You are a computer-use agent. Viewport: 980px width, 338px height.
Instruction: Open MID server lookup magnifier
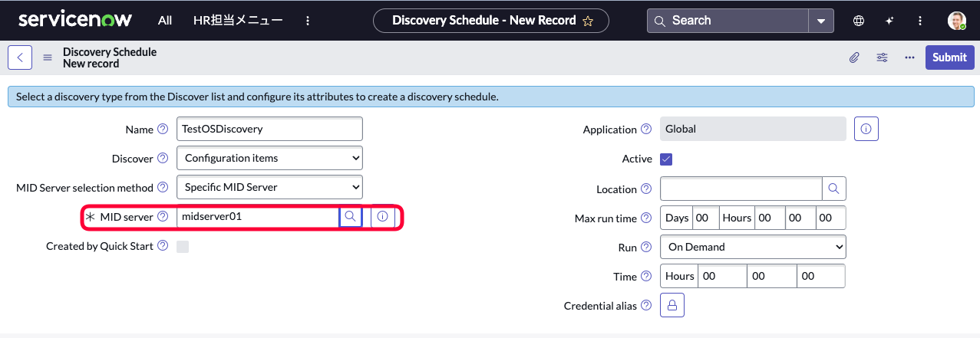click(x=351, y=217)
